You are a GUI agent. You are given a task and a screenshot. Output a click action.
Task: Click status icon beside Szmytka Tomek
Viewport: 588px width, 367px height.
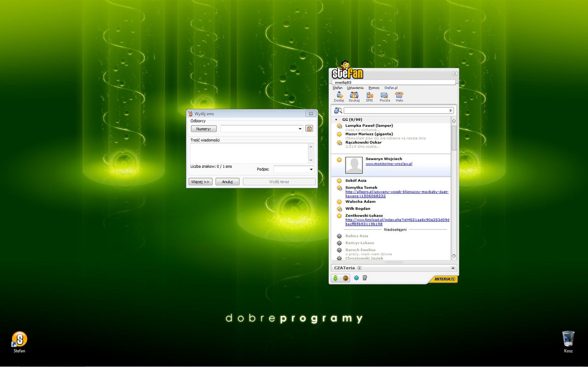(339, 188)
